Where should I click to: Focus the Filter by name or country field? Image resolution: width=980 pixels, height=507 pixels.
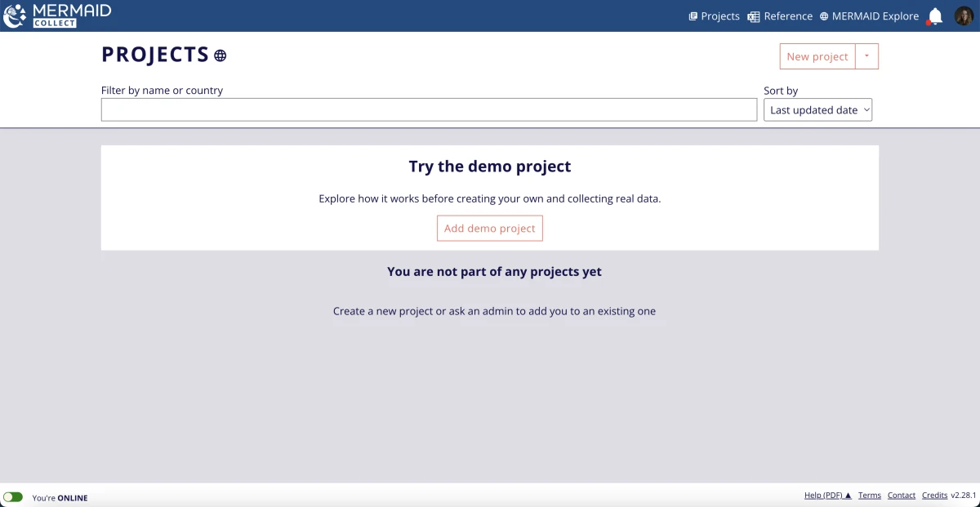(x=429, y=110)
